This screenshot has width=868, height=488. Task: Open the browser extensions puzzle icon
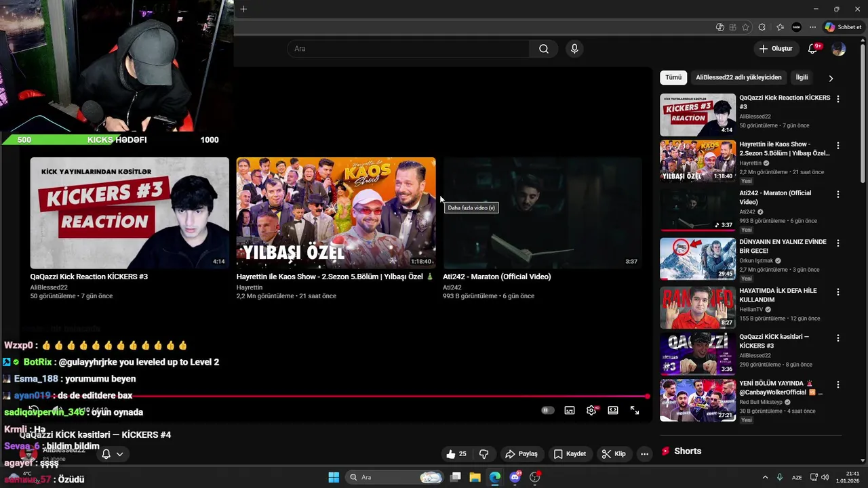(x=762, y=27)
